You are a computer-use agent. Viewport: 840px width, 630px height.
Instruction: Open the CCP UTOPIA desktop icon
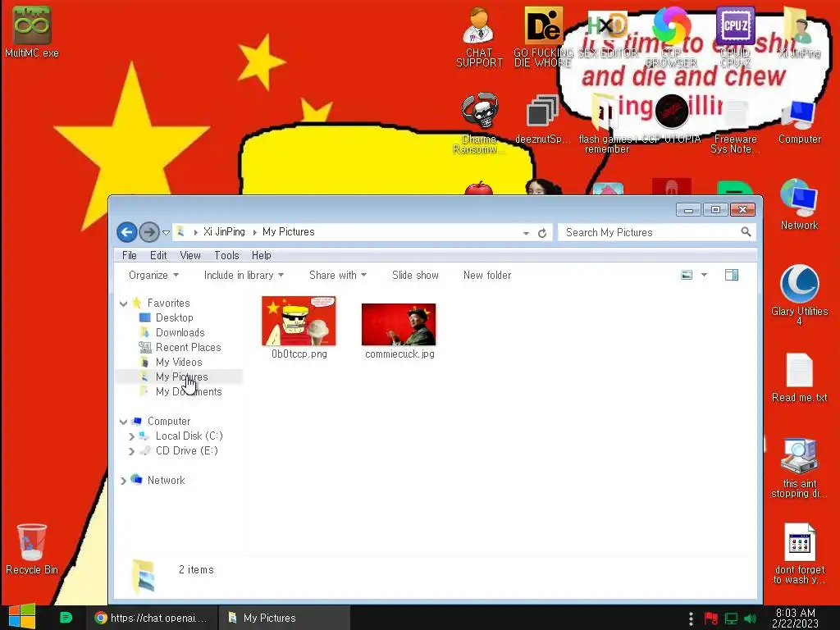671,119
